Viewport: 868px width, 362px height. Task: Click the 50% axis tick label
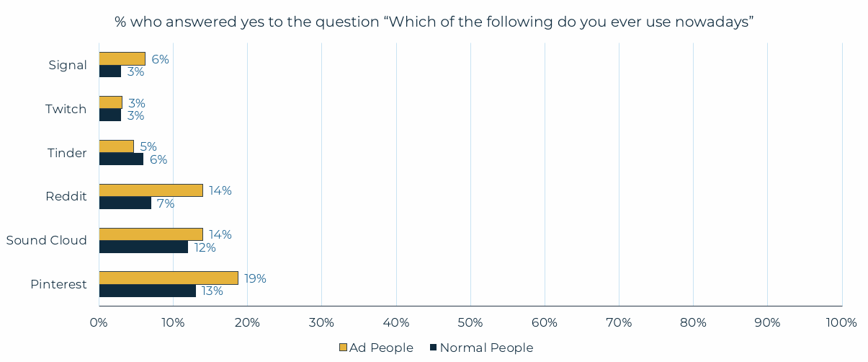pos(470,322)
